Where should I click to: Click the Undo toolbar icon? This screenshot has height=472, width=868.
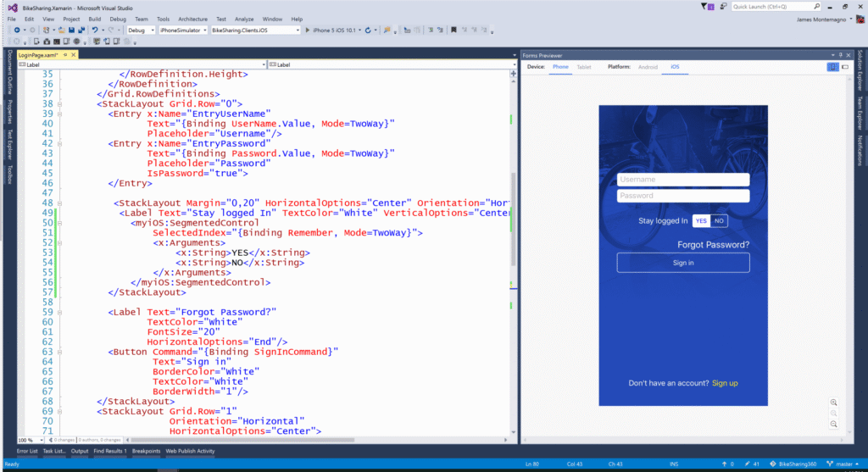coord(96,30)
